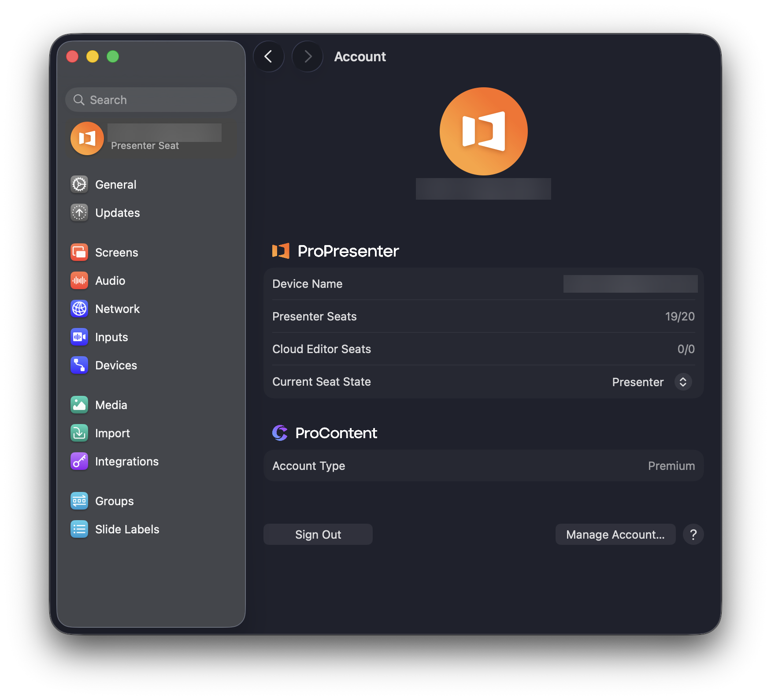Click the ProPresenter avatar in sidebar
771x700 pixels.
point(87,138)
